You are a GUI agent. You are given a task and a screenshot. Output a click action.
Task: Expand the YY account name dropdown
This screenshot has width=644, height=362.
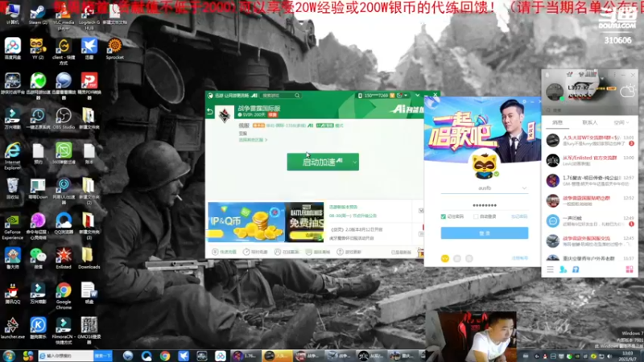coord(524,188)
